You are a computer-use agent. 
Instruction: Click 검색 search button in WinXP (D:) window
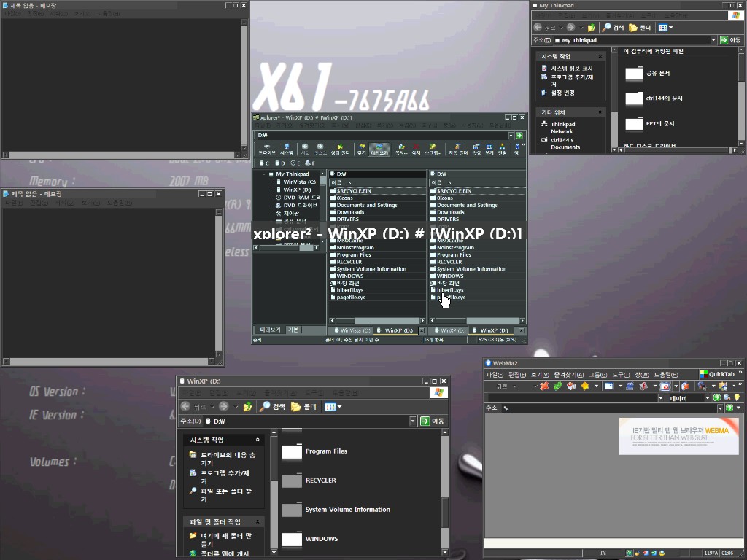tap(273, 407)
